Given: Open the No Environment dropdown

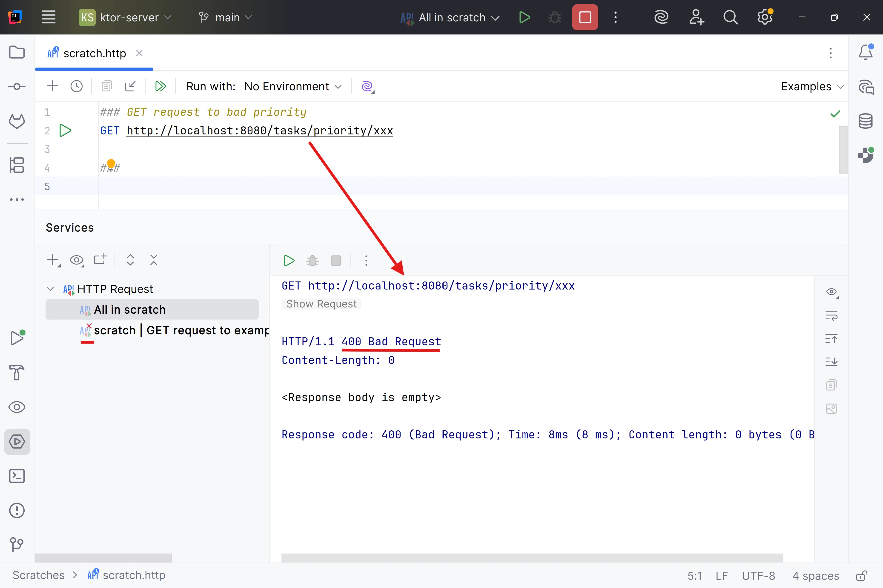Looking at the screenshot, I should click(x=293, y=87).
